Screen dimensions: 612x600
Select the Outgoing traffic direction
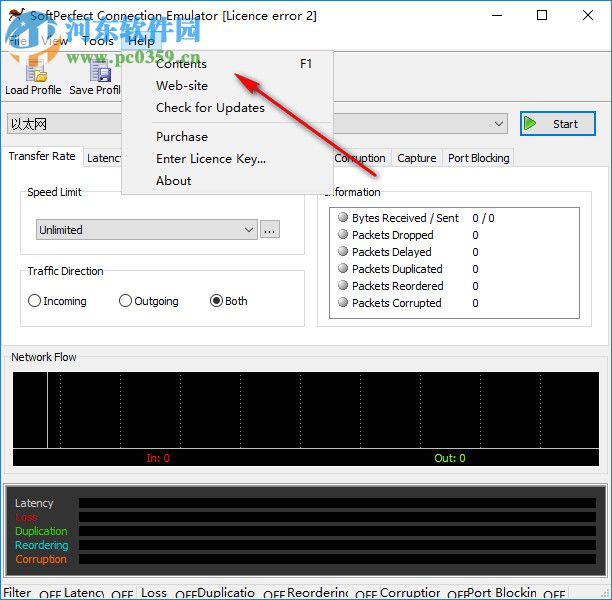149,301
